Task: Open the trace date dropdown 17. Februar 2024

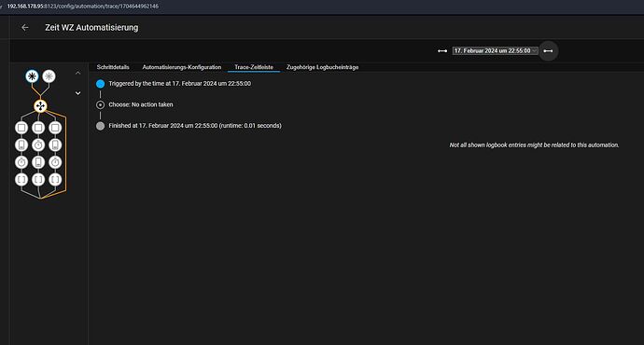Action: click(x=495, y=51)
